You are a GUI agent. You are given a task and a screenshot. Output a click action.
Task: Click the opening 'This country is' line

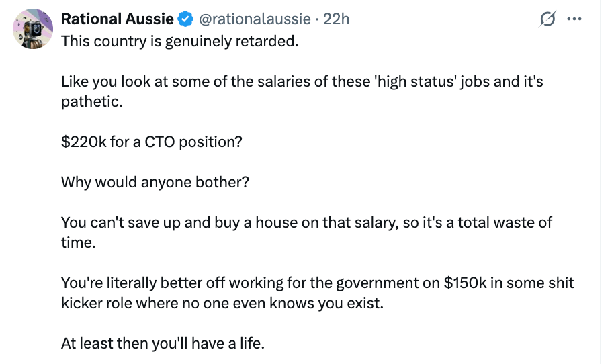click(x=179, y=41)
